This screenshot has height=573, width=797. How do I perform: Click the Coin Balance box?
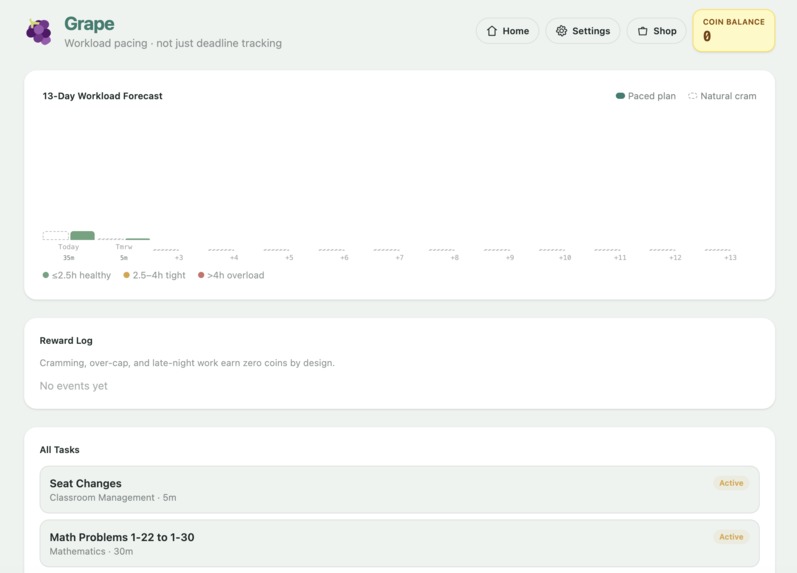click(x=733, y=31)
